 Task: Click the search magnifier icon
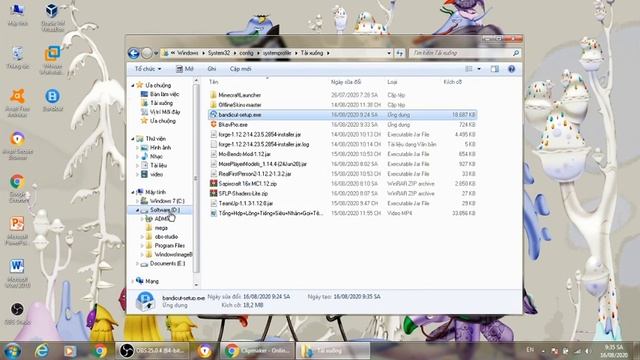pos(516,53)
